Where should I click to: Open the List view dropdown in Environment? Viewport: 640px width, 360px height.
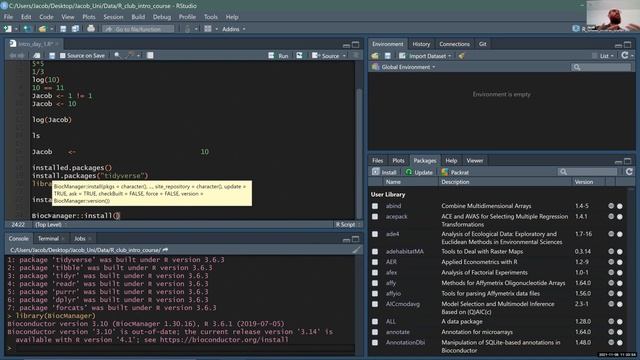603,56
